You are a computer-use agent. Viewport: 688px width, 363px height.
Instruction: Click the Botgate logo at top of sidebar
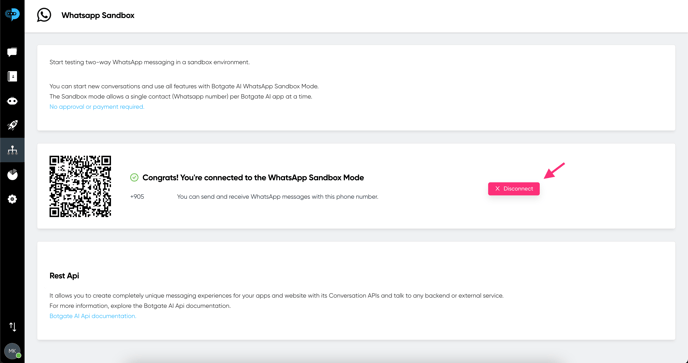coord(12,14)
